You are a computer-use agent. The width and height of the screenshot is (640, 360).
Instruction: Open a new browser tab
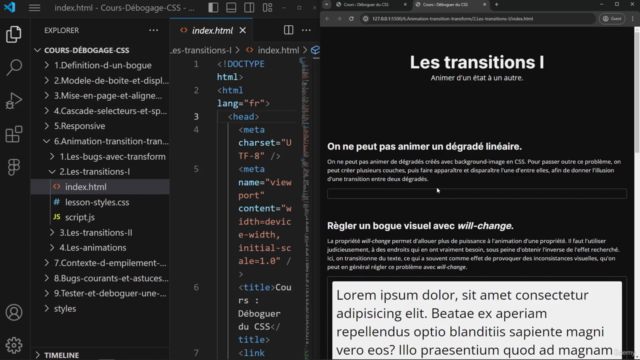click(x=496, y=4)
